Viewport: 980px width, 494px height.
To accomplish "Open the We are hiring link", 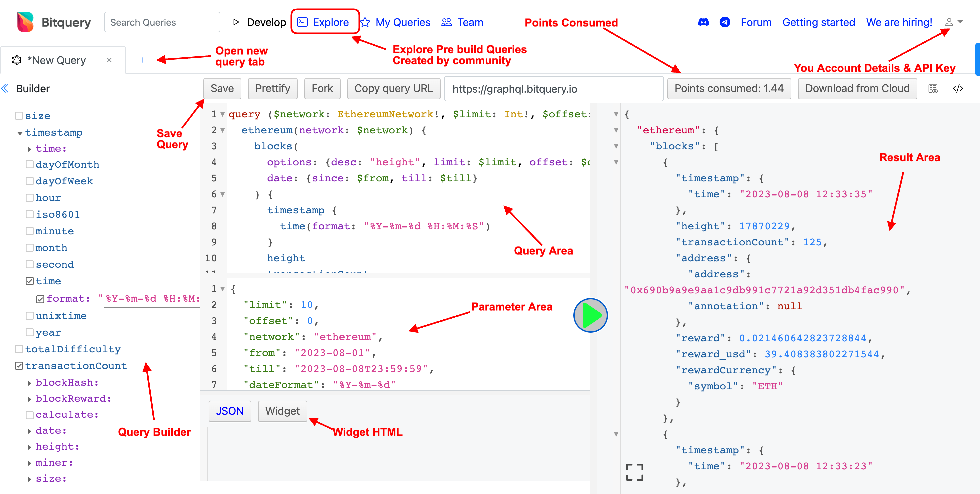I will coord(899,22).
